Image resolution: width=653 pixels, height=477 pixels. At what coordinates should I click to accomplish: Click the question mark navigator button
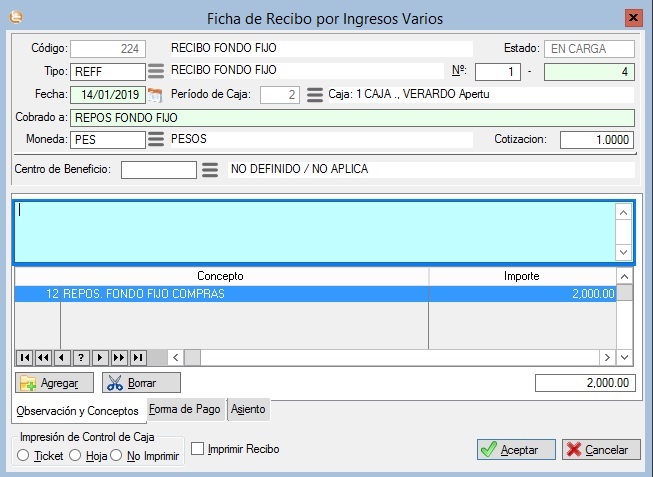81,357
